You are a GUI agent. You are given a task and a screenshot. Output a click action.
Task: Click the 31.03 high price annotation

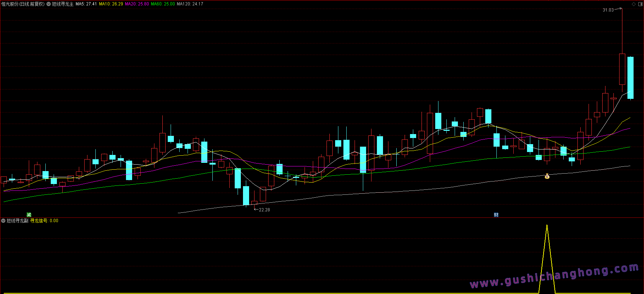[x=608, y=10]
